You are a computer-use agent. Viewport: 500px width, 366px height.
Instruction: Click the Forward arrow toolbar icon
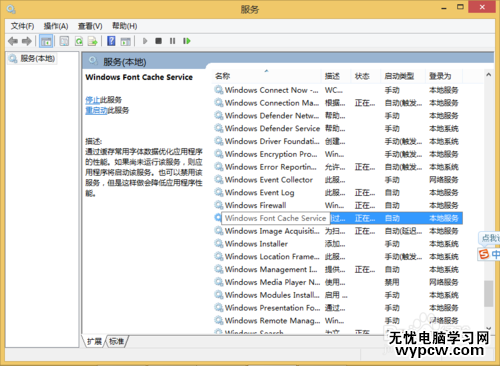click(x=27, y=41)
